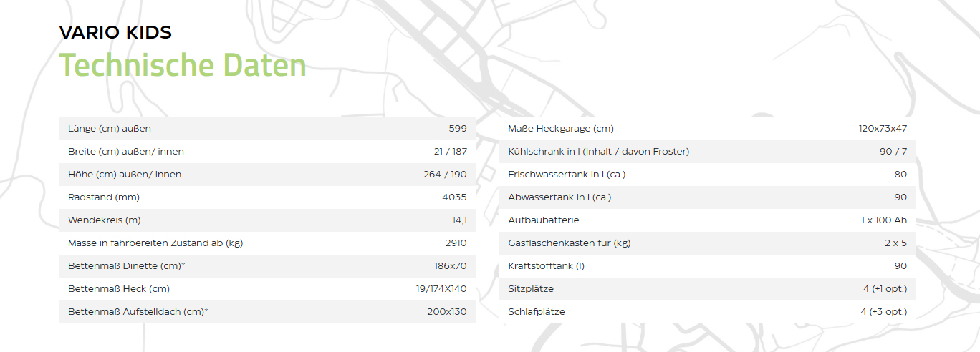Click the Höhe (cm) außen/ innen label
Image resolution: width=980 pixels, height=352 pixels.
pos(125,175)
